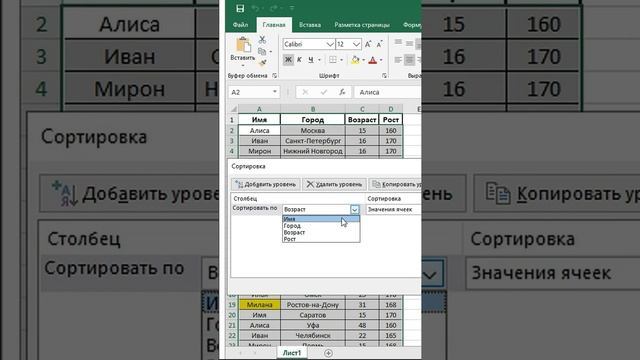Click the yellow cell Милана in row 19
The width and height of the screenshot is (640, 360).
click(259, 305)
